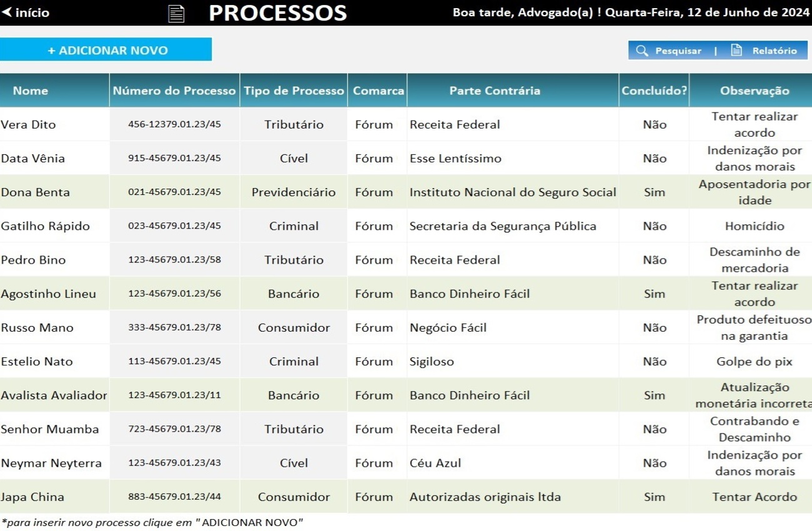The height and width of the screenshot is (531, 812).
Task: Select the Tipo de Processo header
Action: (294, 91)
